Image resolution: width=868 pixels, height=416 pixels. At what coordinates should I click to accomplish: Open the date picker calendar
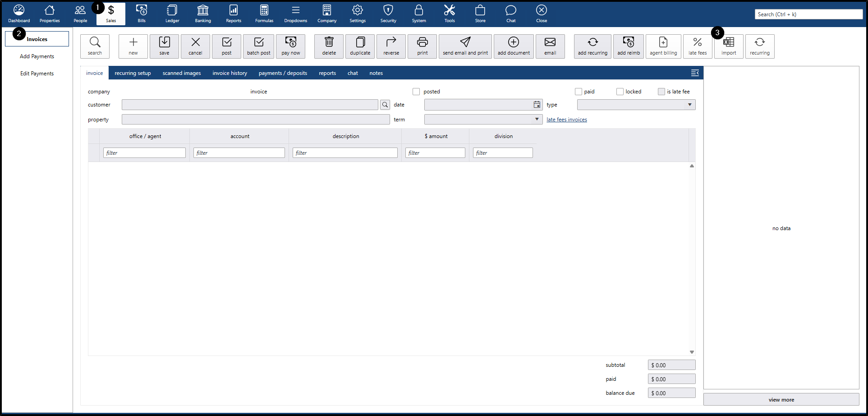coord(537,105)
